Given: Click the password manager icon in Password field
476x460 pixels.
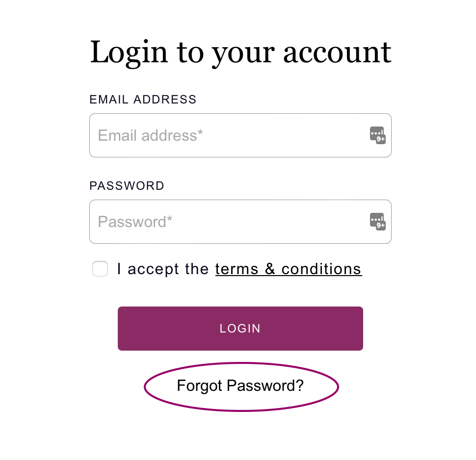Looking at the screenshot, I should tap(376, 220).
